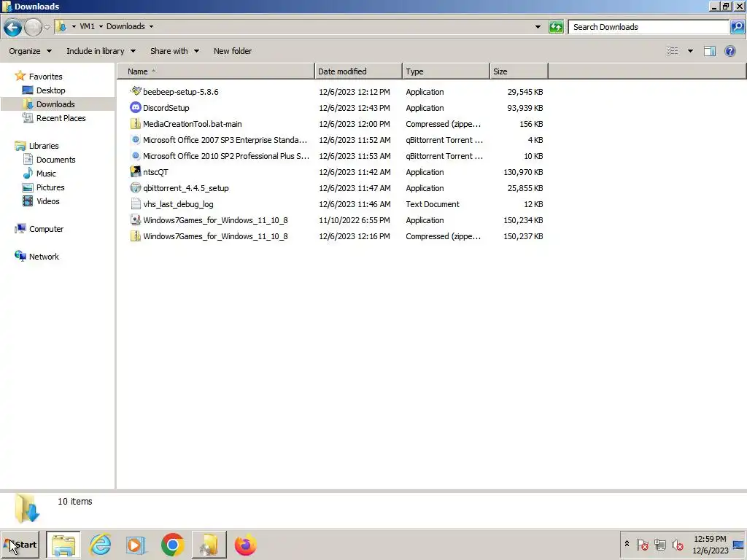Open the clock showing 12:59 PM
Viewport: 747px width, 560px height.
pyautogui.click(x=710, y=545)
